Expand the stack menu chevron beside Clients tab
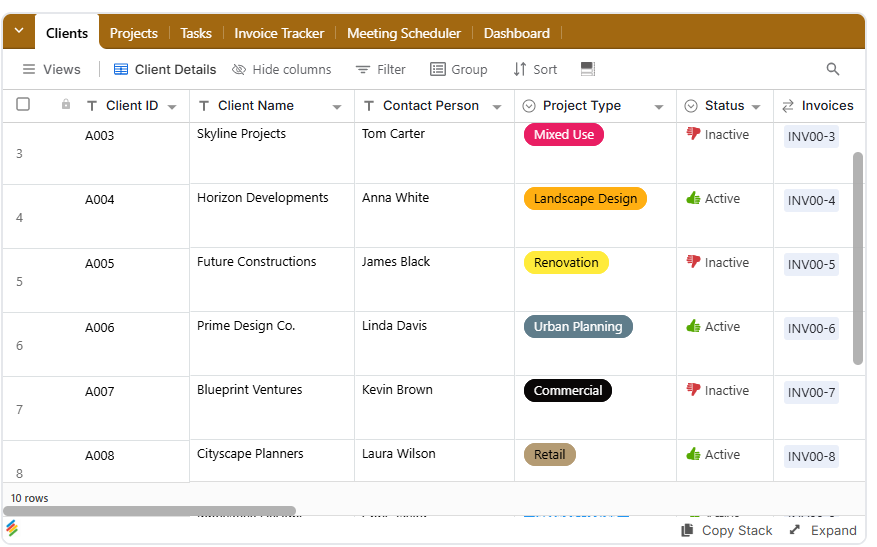The height and width of the screenshot is (547, 877). click(x=19, y=31)
